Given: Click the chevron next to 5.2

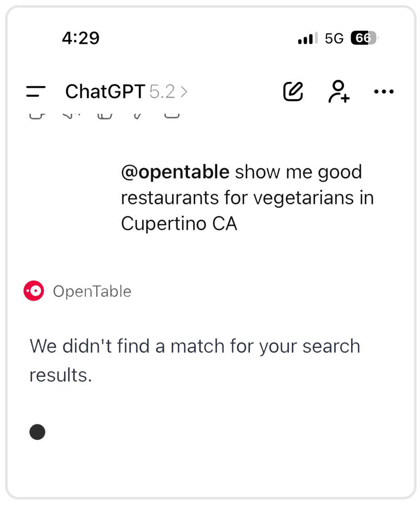Looking at the screenshot, I should (184, 91).
